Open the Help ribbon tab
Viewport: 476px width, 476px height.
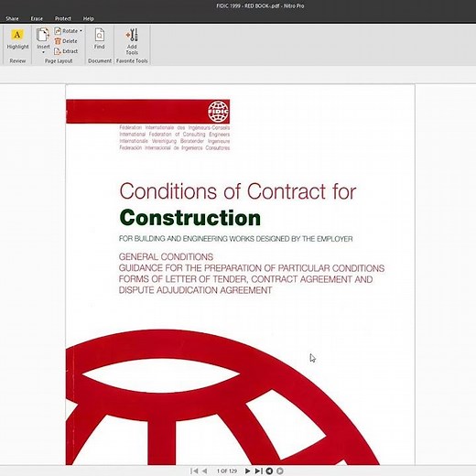point(89,18)
